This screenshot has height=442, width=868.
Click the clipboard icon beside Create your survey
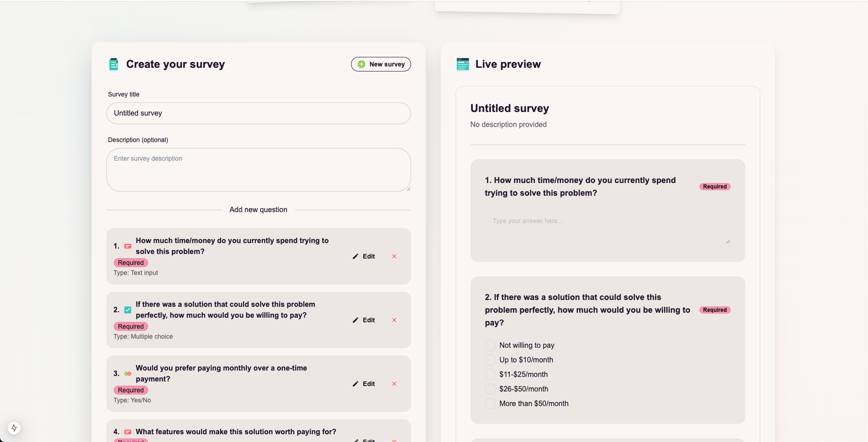click(114, 64)
